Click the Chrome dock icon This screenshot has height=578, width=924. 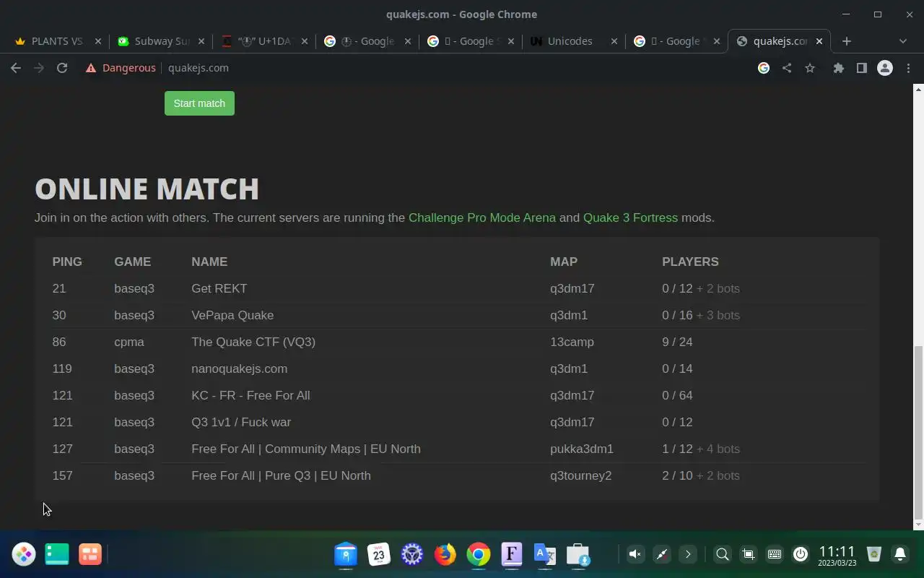click(479, 554)
